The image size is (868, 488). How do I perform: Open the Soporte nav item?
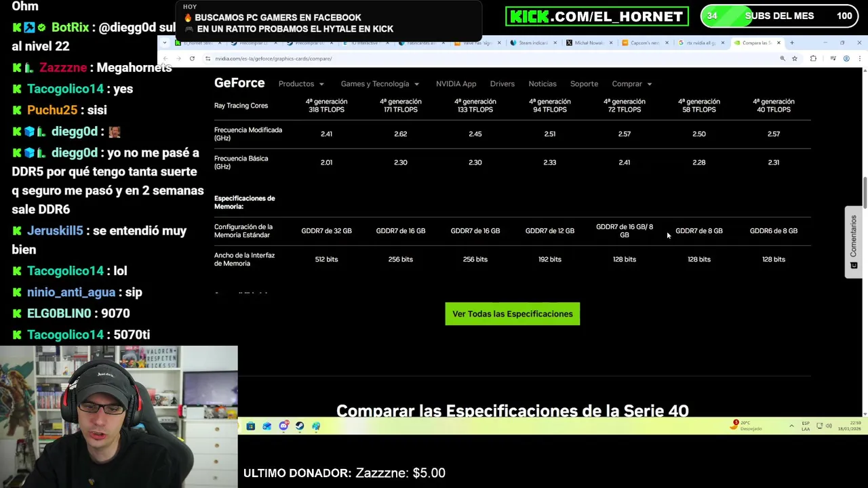(584, 84)
